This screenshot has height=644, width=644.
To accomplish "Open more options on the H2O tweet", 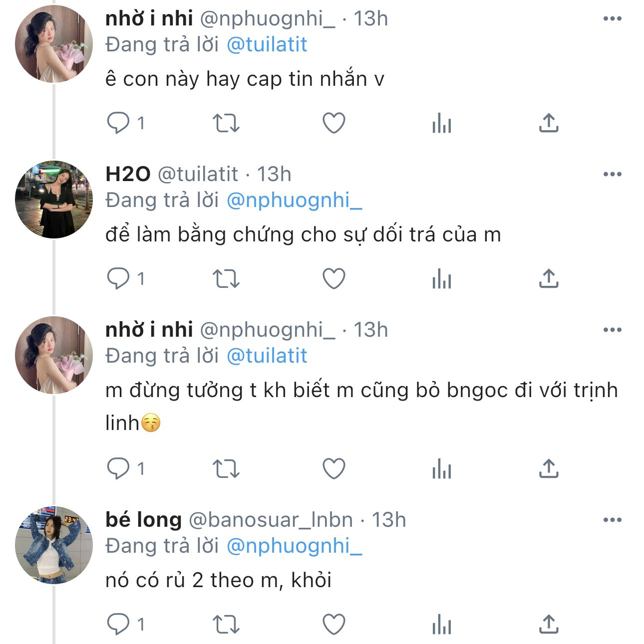I will (612, 175).
